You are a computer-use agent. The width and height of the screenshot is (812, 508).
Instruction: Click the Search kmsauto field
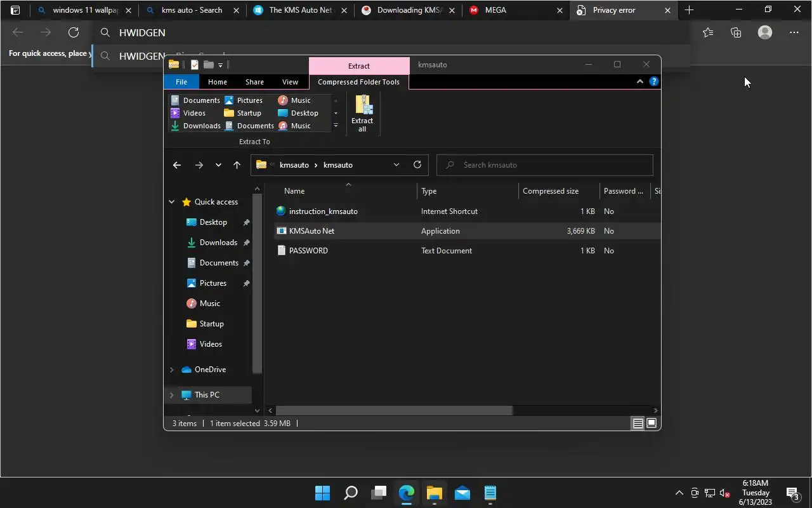coord(545,165)
